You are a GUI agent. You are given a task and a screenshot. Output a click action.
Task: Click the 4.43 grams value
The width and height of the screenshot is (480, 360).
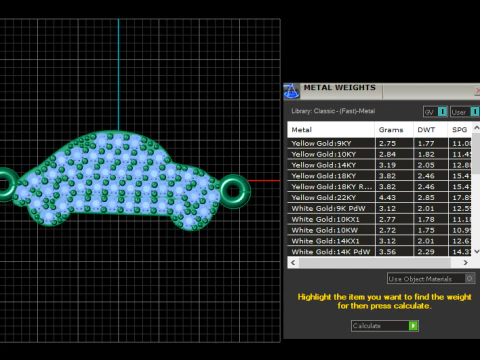(x=387, y=198)
